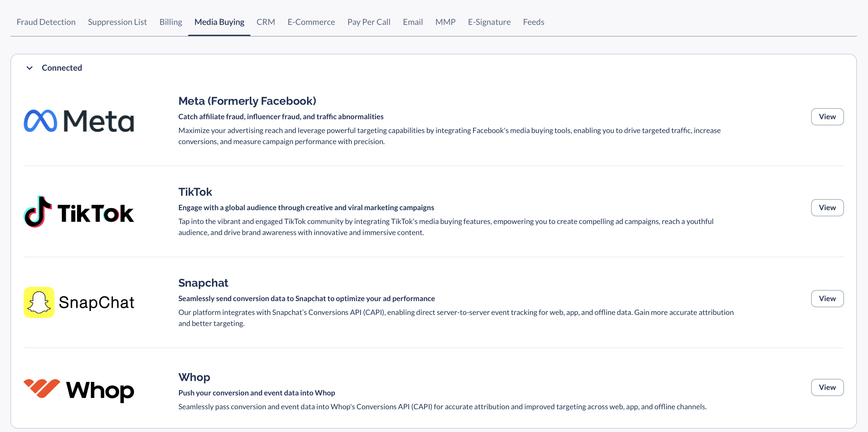The image size is (868, 432).
Task: Switch to the Feeds tab
Action: tap(534, 22)
